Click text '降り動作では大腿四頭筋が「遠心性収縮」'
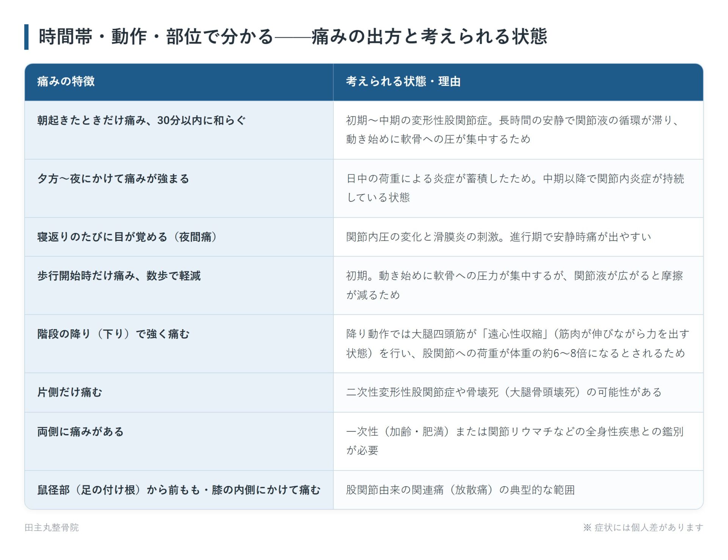The image size is (728, 560). coord(447,334)
